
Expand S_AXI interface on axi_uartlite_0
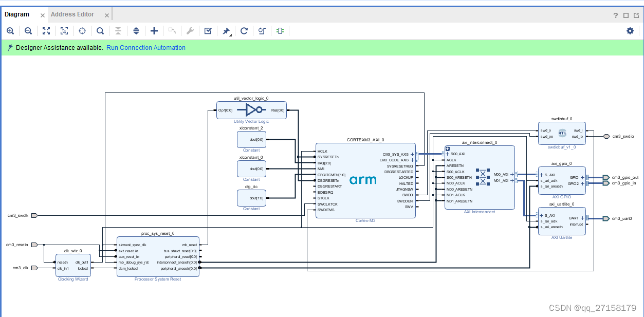pos(541,215)
